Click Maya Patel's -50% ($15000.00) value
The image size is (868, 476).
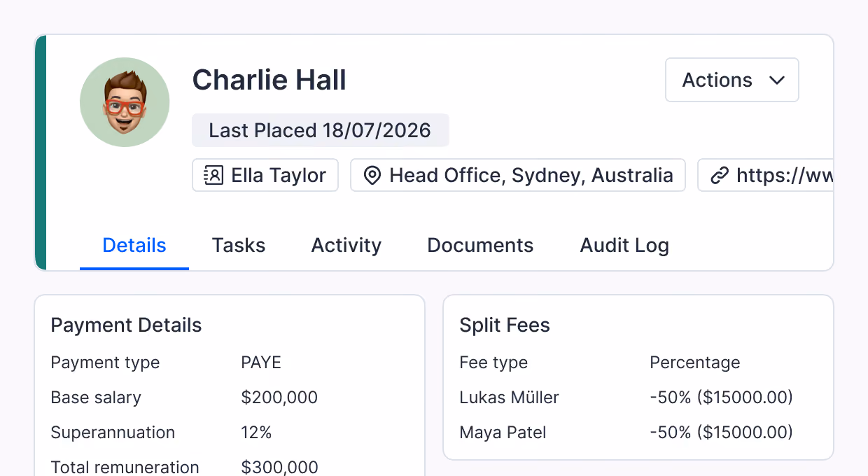click(x=721, y=433)
